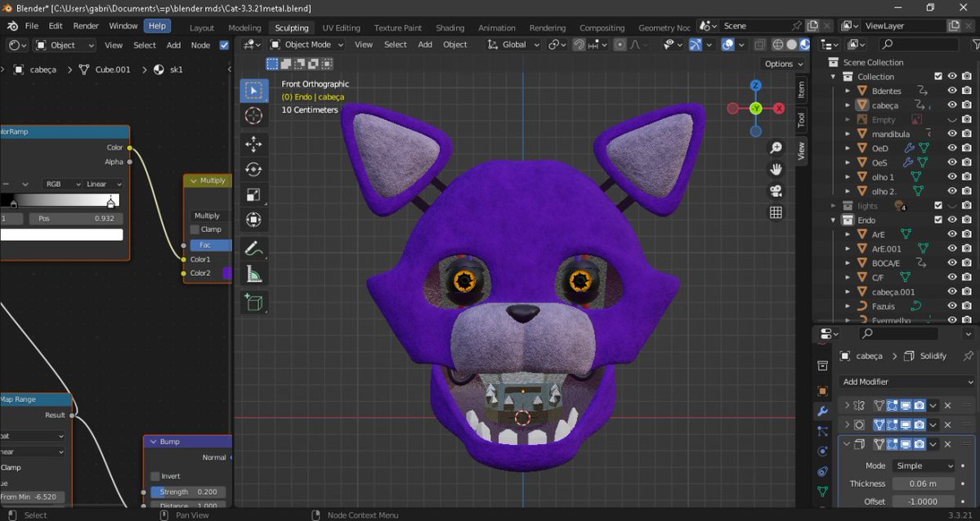
Task: Open the Modifiers wrench properties tab
Action: point(822,411)
